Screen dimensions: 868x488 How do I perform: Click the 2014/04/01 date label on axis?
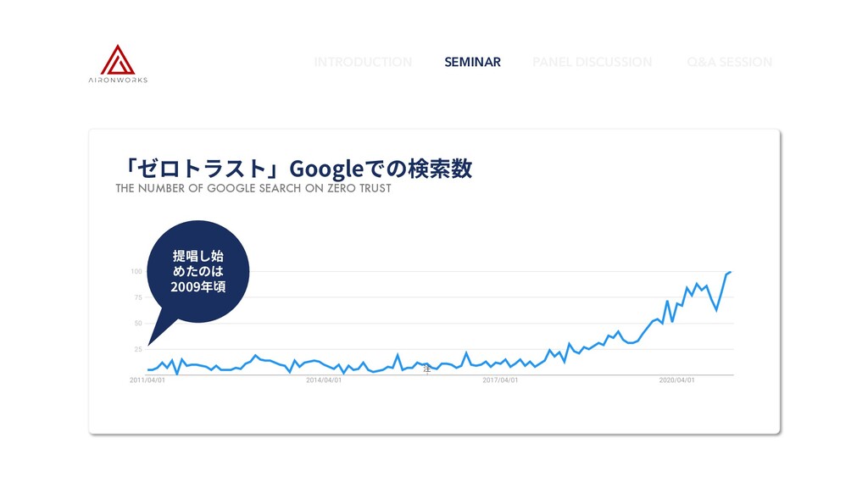coord(324,380)
